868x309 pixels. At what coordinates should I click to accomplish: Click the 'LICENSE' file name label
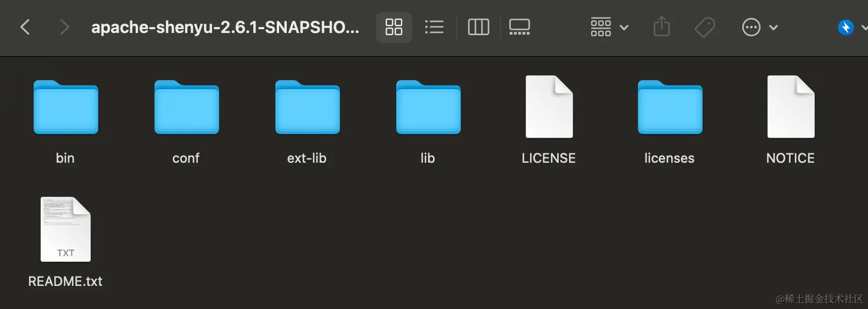(549, 158)
